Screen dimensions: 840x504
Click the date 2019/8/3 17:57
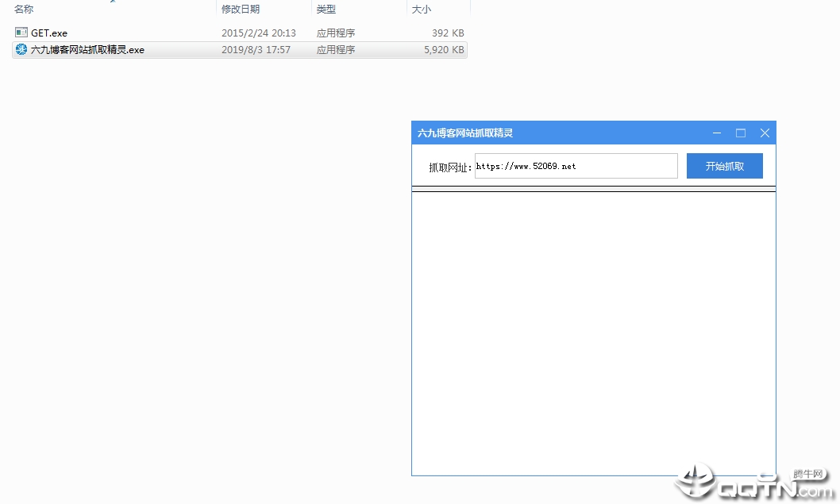coord(256,50)
